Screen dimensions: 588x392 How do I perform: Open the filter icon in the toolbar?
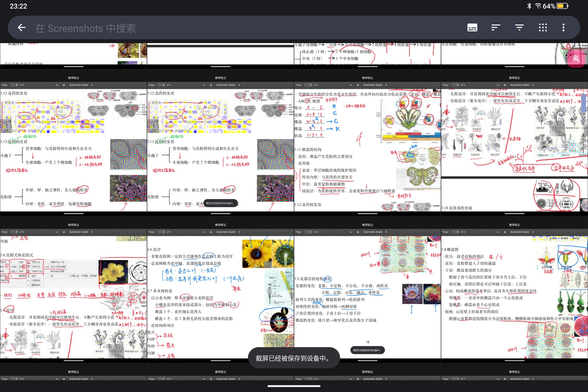click(x=519, y=27)
